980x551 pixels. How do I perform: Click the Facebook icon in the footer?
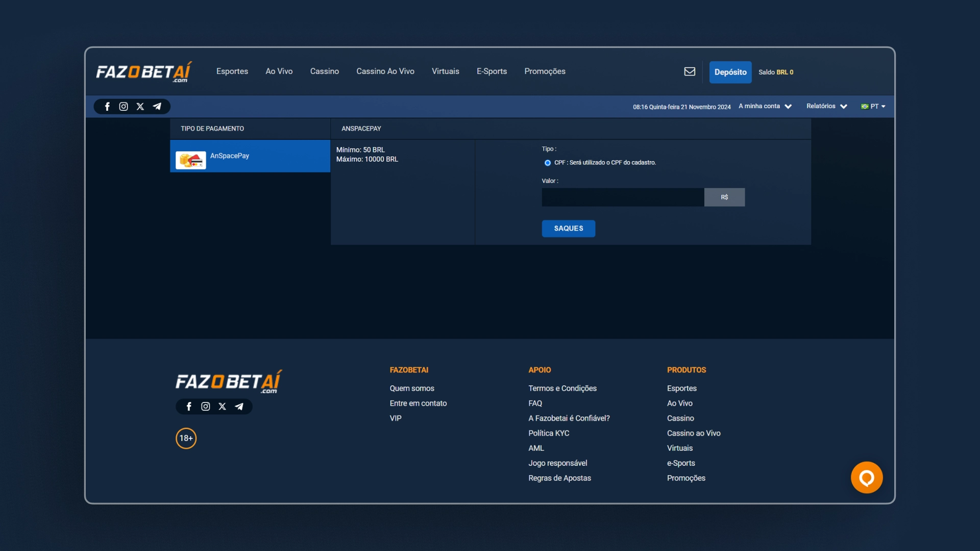pyautogui.click(x=189, y=406)
